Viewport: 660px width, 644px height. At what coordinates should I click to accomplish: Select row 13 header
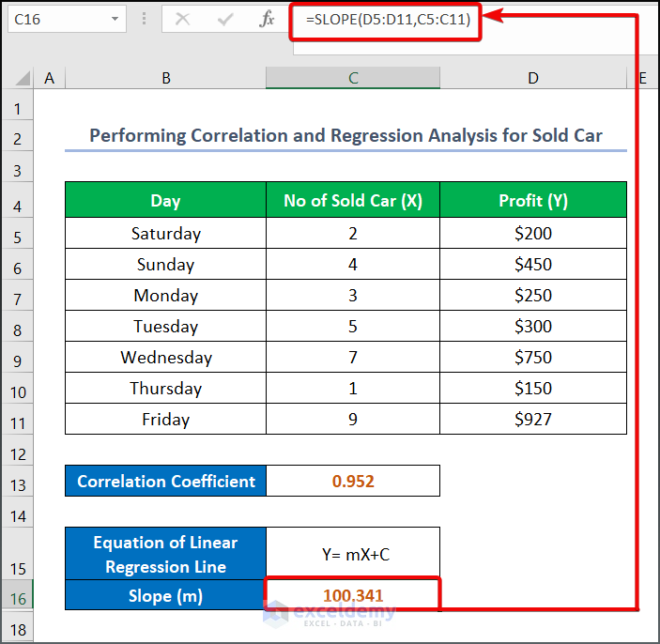click(x=17, y=482)
